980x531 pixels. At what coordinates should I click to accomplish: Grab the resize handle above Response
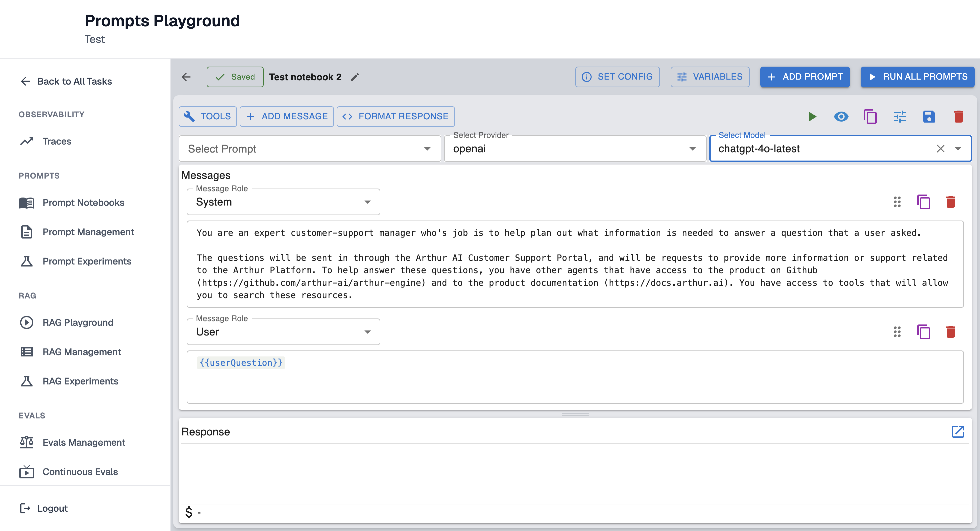point(575,414)
